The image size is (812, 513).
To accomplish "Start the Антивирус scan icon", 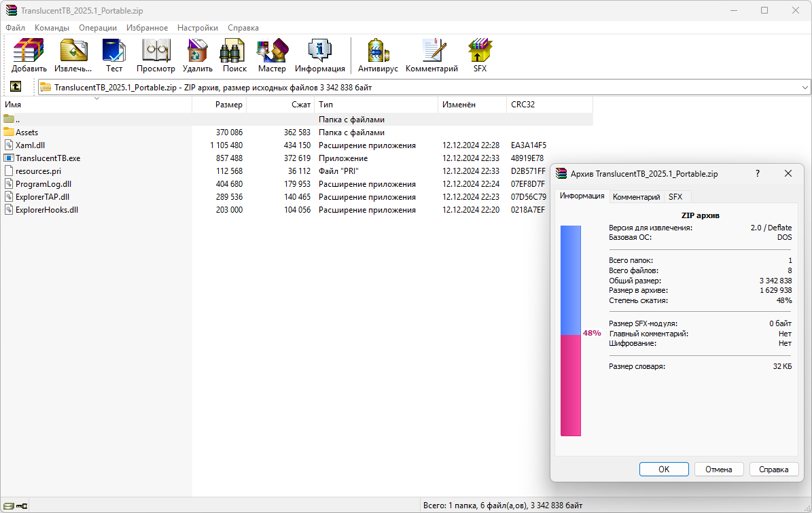I will click(x=378, y=51).
